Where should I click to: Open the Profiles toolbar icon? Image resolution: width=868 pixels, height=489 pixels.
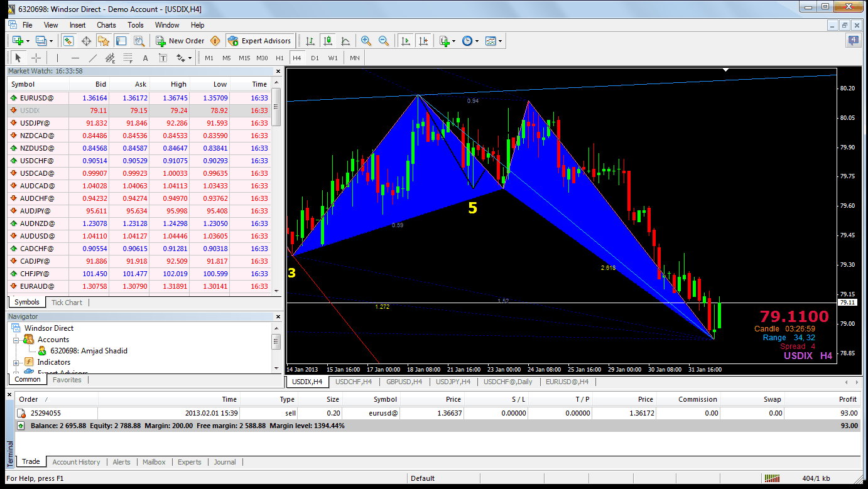click(41, 41)
